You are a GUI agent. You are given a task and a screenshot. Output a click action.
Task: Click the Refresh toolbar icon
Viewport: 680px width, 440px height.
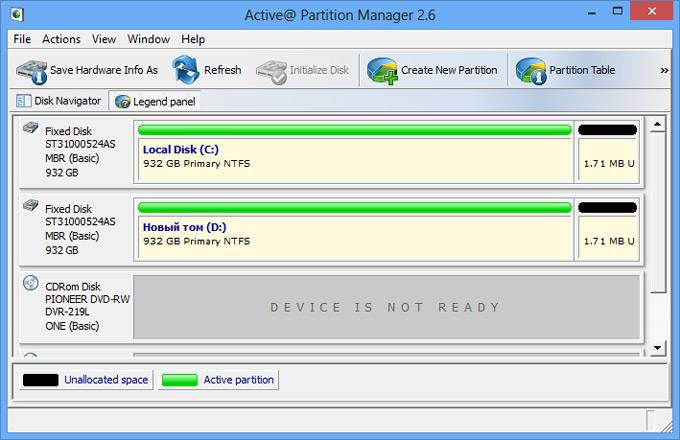coord(186,69)
